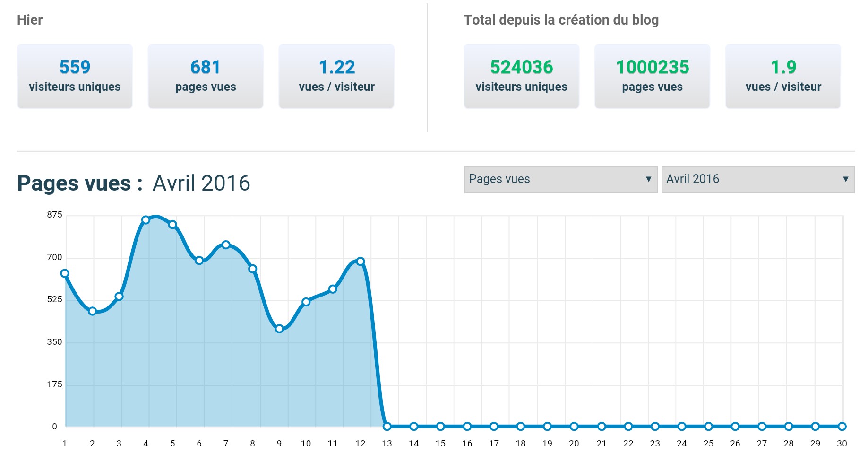Select the zero data point for day 18
The image size is (868, 463).
[x=521, y=427]
